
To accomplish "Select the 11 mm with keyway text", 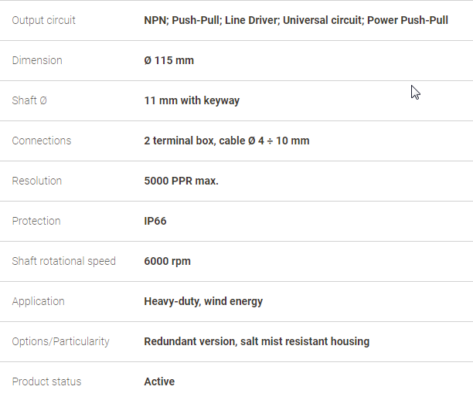I will click(x=192, y=101).
